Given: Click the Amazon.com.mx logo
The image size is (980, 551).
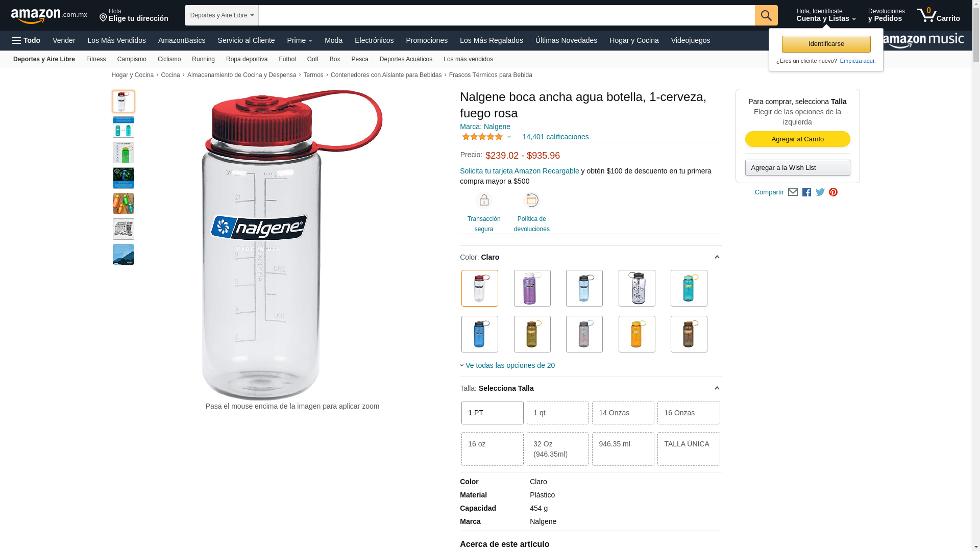Looking at the screenshot, I should pos(49,16).
